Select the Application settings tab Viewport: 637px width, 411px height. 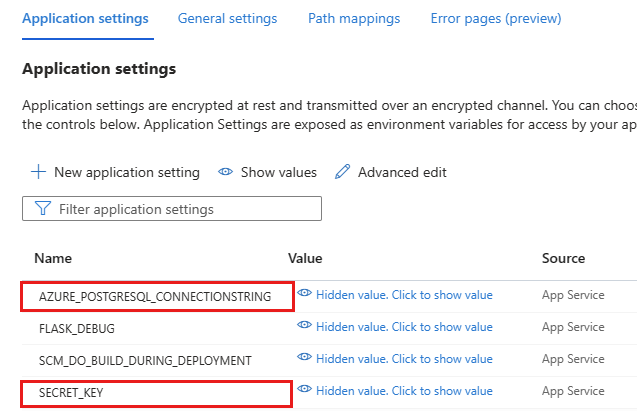point(85,18)
